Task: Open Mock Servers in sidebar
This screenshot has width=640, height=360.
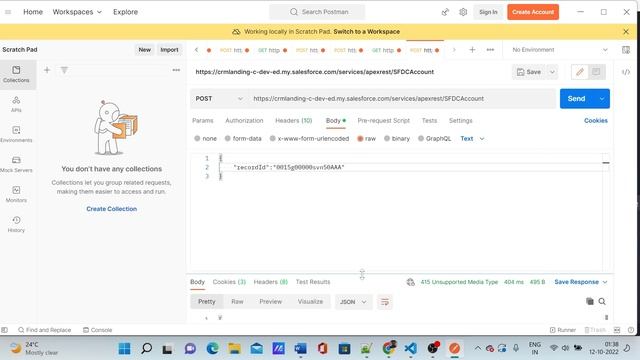Action: tap(16, 164)
